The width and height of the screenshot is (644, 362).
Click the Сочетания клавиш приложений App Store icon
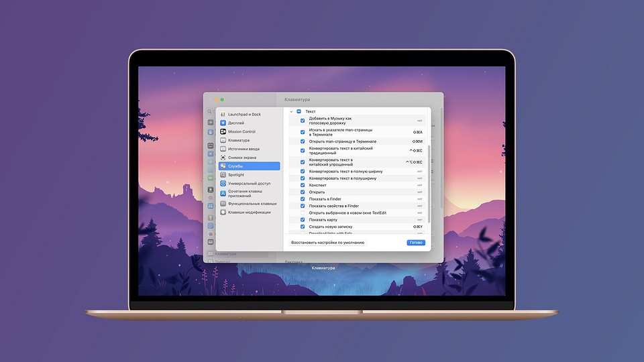tap(223, 193)
